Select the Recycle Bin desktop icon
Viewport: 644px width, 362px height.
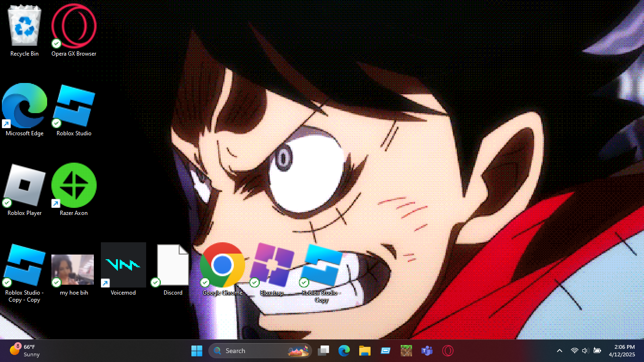(x=25, y=31)
